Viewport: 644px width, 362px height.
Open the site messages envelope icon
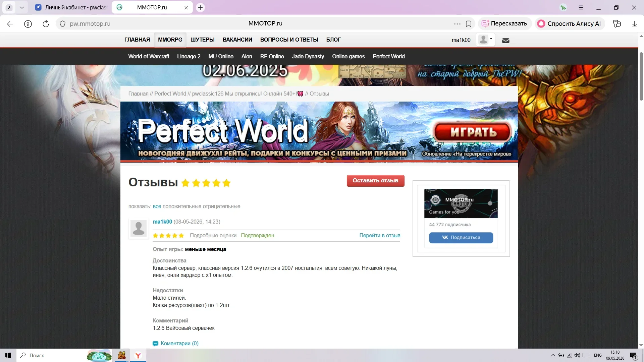click(506, 41)
